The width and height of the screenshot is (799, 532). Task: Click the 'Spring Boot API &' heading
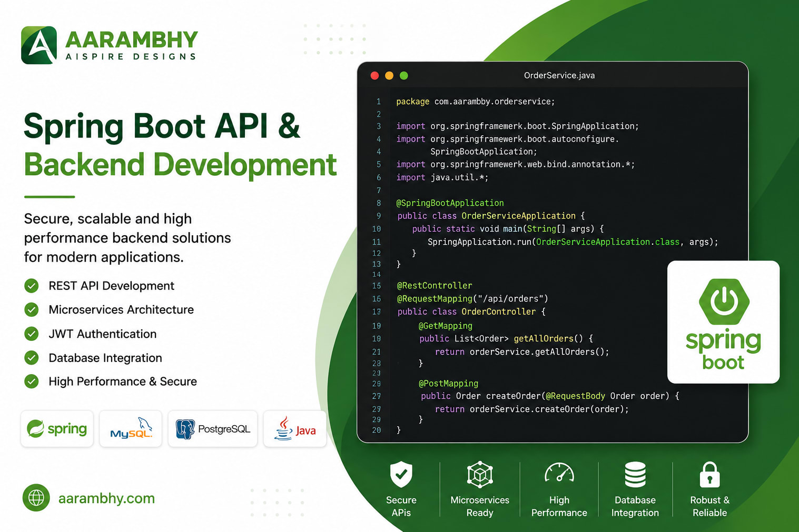click(162, 127)
